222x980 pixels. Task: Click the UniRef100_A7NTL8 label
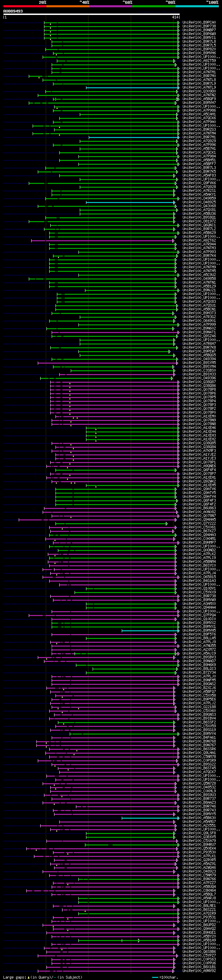199,80
